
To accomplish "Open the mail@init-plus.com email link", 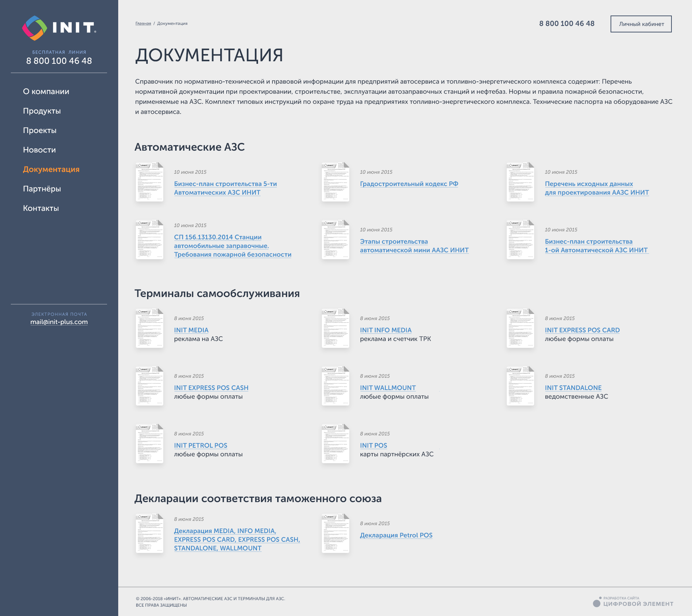I will point(59,322).
